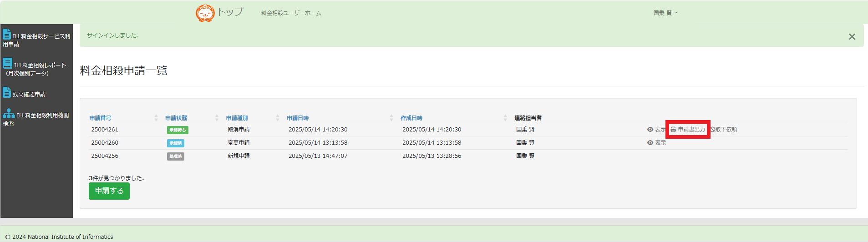Image resolution: width=868 pixels, height=242 pixels.
Task: Click the sort arrows beside 申請状態
Action: [x=217, y=118]
